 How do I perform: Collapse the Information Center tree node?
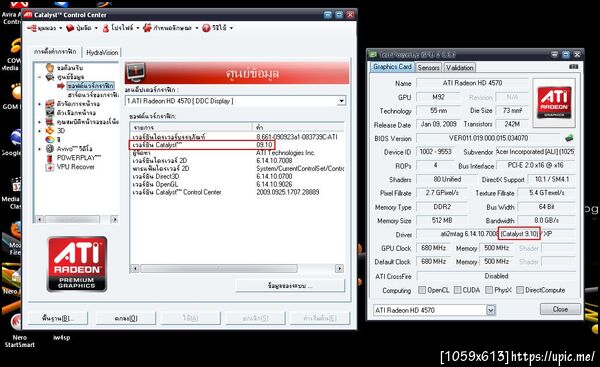(39, 77)
